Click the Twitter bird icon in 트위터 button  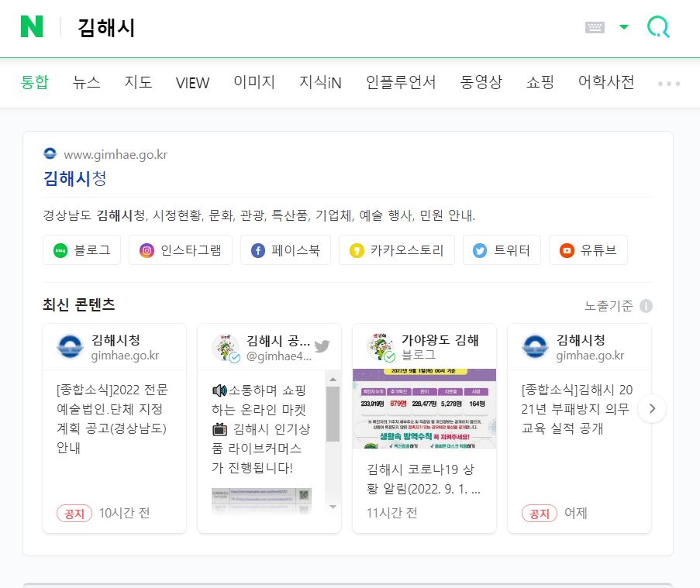(480, 250)
